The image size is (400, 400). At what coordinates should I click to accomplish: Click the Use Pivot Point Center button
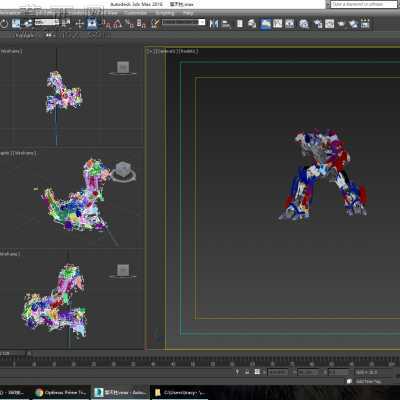66,24
